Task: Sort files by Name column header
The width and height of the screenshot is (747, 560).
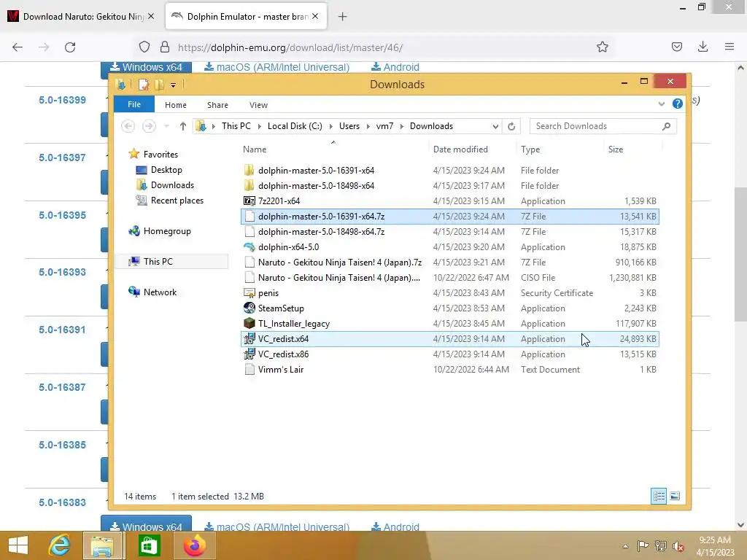Action: pyautogui.click(x=333, y=149)
